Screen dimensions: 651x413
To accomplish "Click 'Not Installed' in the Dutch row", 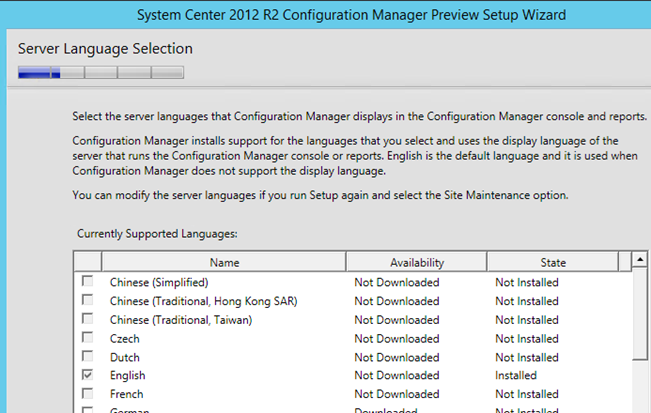I will [526, 357].
